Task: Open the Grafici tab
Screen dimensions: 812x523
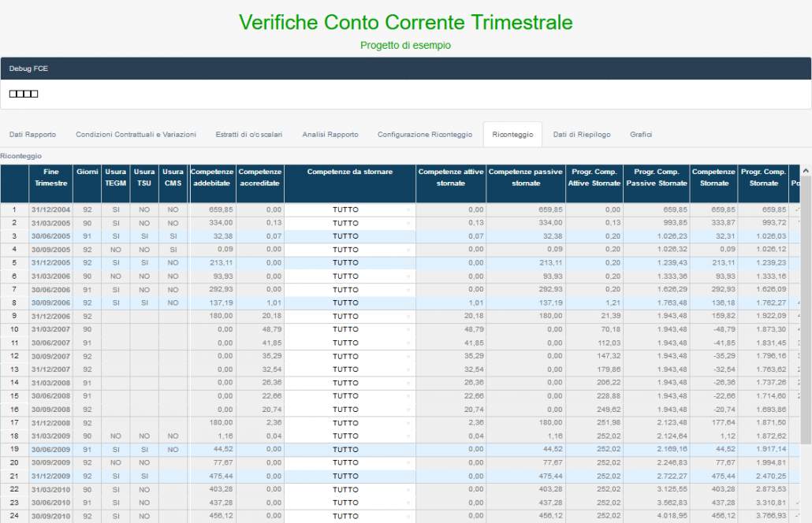Action: pyautogui.click(x=641, y=135)
